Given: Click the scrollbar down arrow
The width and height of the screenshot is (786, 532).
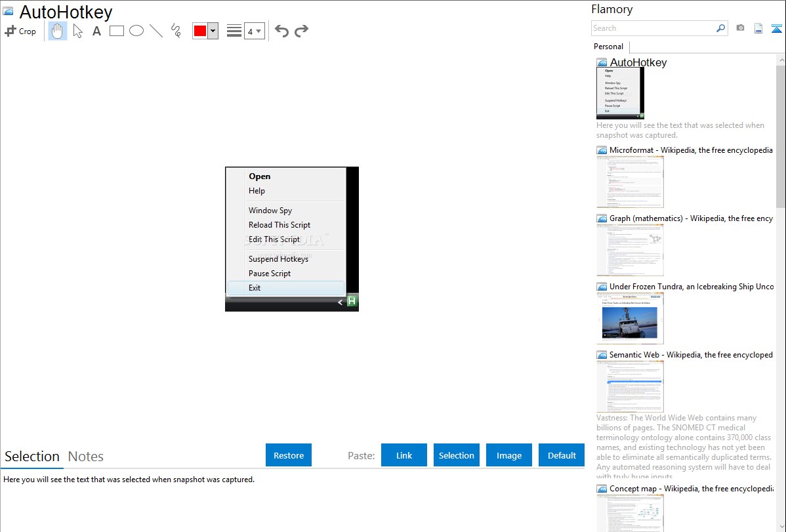Looking at the screenshot, I should pyautogui.click(x=781, y=527).
